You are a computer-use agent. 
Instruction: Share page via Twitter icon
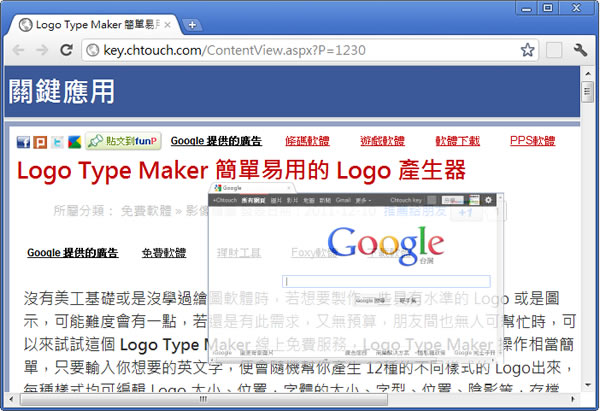coord(57,142)
